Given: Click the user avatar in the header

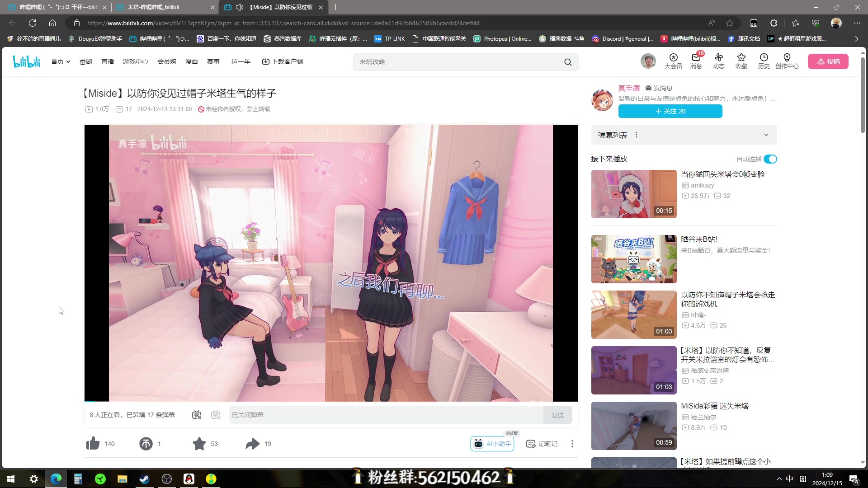Looking at the screenshot, I should pos(648,61).
